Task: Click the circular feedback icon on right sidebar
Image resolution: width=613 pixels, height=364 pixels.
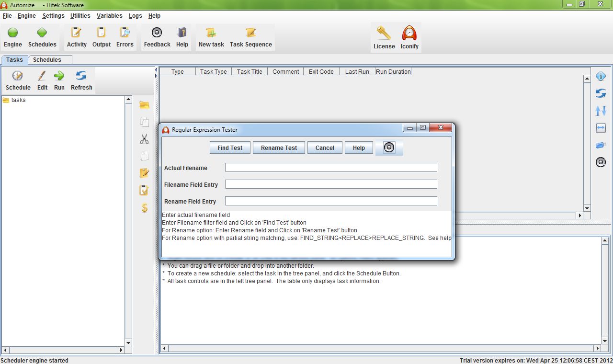Action: [601, 162]
